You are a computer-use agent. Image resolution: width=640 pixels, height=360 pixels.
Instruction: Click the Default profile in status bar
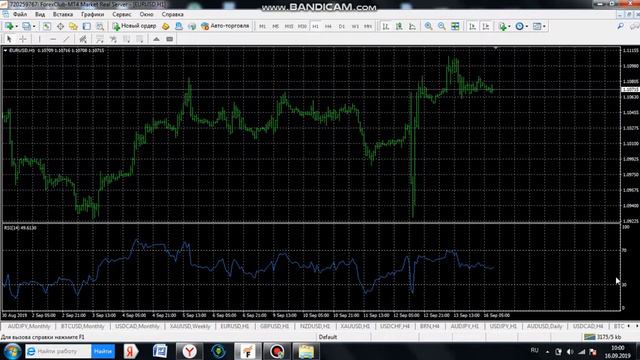point(328,337)
